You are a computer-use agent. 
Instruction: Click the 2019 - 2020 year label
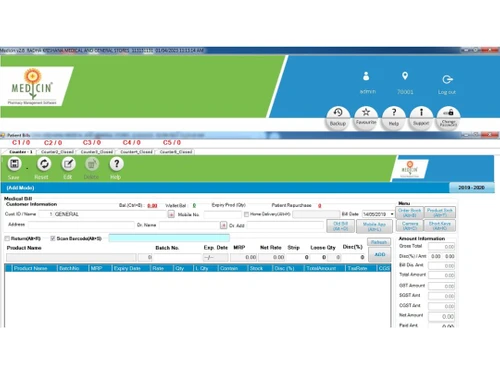click(x=471, y=188)
